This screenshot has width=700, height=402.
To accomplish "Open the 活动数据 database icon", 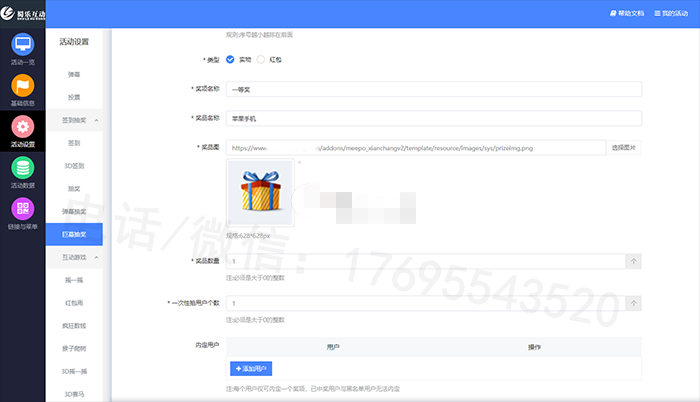I will (x=23, y=168).
